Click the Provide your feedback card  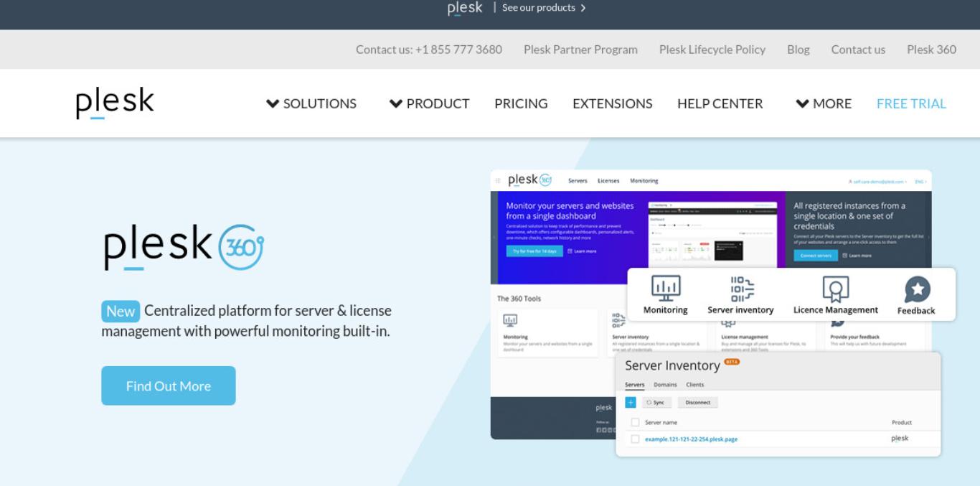[x=875, y=335]
